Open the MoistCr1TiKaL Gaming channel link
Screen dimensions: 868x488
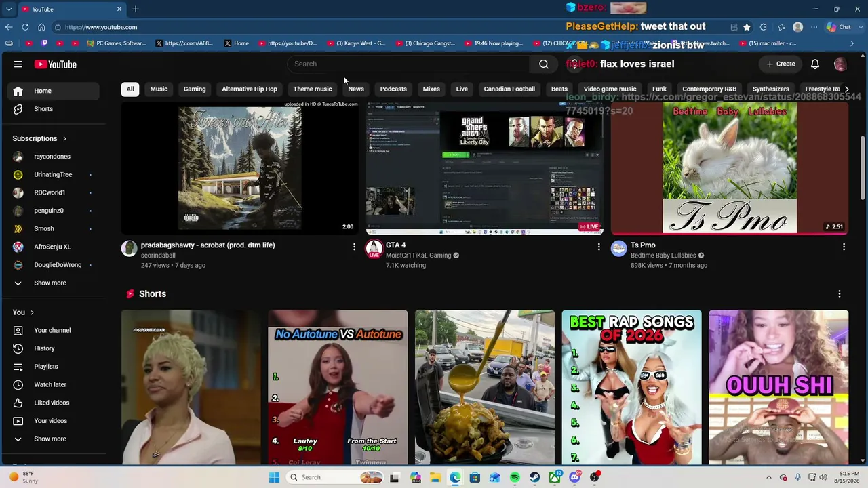(x=418, y=256)
